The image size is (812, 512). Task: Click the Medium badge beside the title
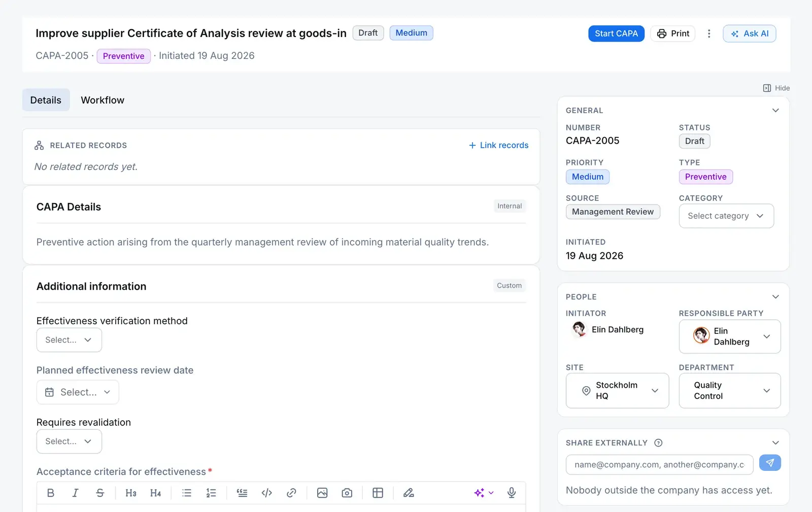(x=411, y=33)
